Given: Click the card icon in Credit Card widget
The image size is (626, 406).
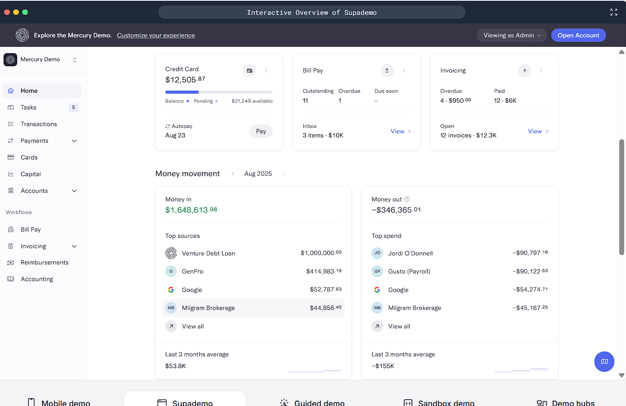Looking at the screenshot, I should click(250, 71).
